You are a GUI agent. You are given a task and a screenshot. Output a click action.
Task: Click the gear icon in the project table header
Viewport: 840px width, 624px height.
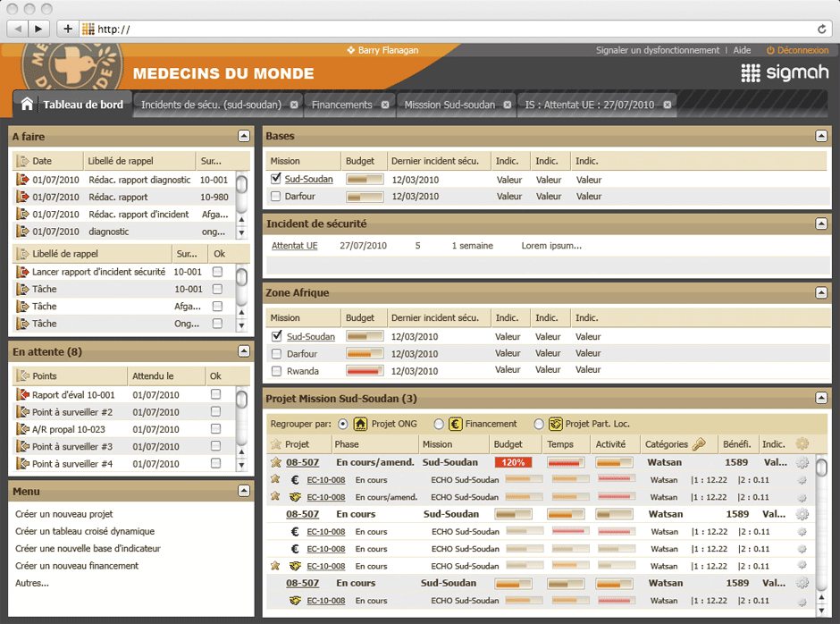pyautogui.click(x=802, y=444)
